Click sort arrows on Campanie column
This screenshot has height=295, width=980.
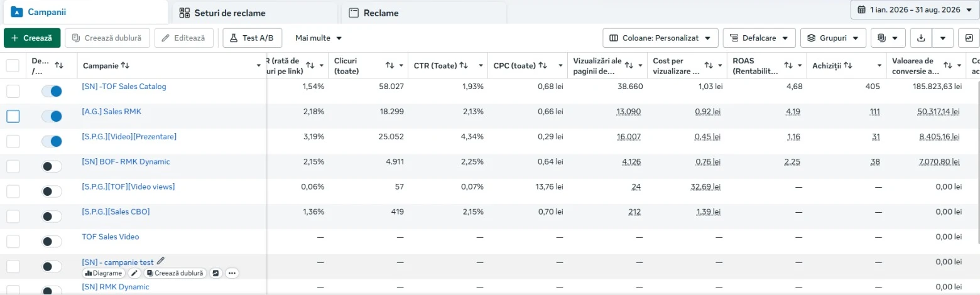point(125,65)
